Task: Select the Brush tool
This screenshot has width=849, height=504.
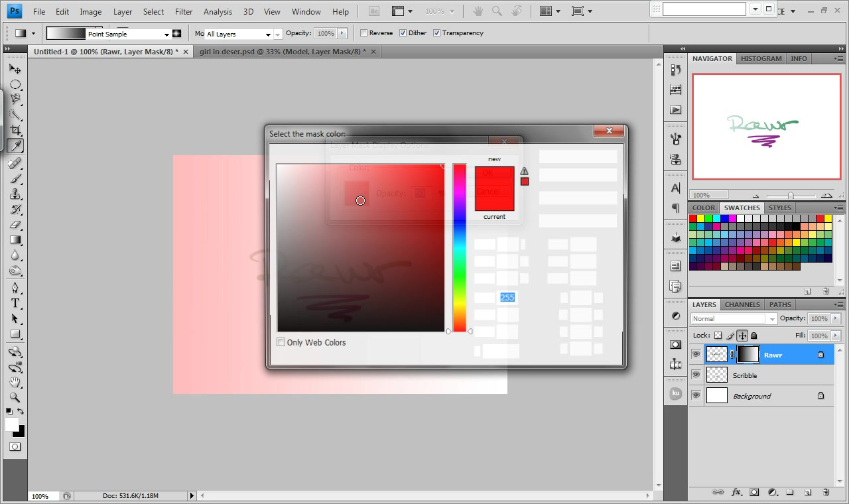Action: point(15,178)
